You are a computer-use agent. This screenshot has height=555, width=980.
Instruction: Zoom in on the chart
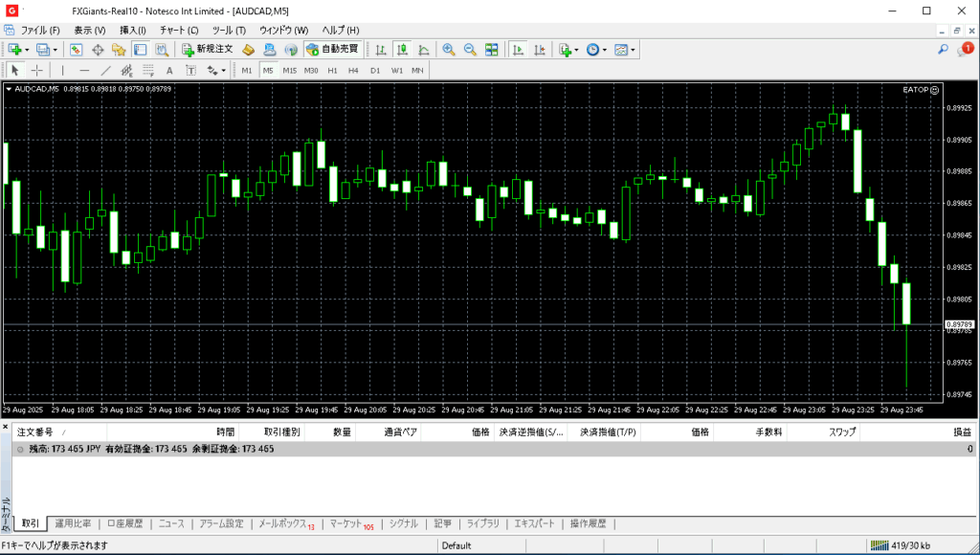pyautogui.click(x=448, y=49)
